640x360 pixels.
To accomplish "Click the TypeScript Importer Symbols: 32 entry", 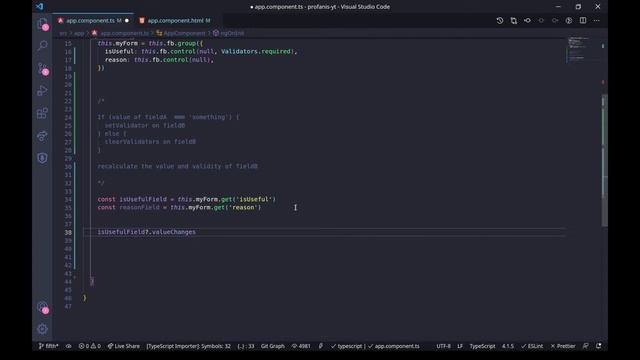I will tap(188, 346).
